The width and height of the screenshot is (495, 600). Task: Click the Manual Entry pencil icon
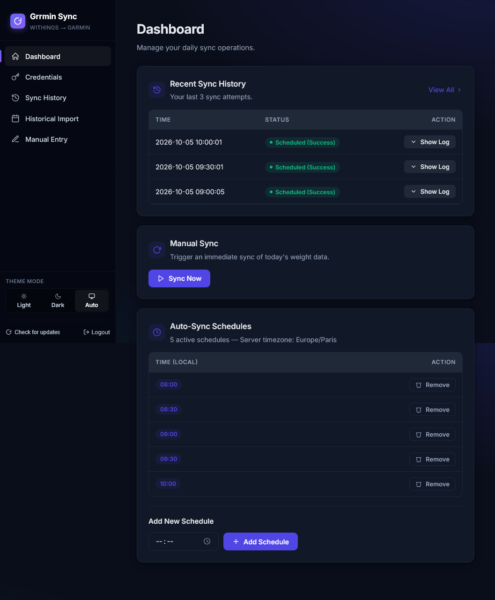tap(15, 139)
